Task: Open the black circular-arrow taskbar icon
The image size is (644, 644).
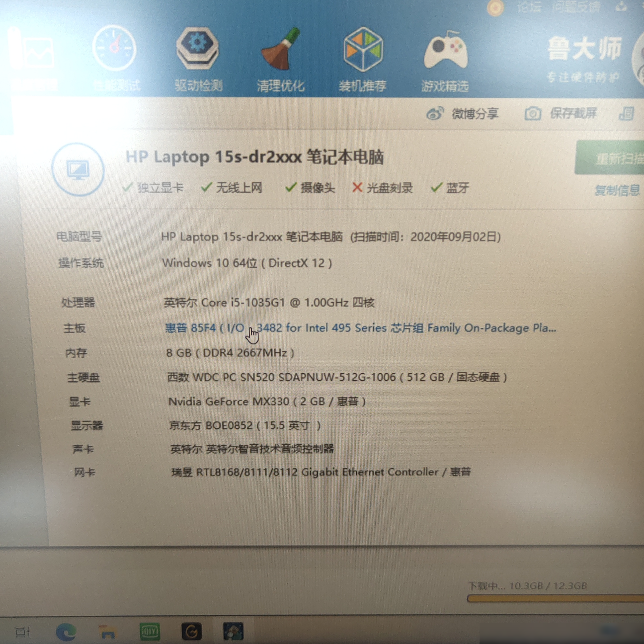Action: point(192,632)
